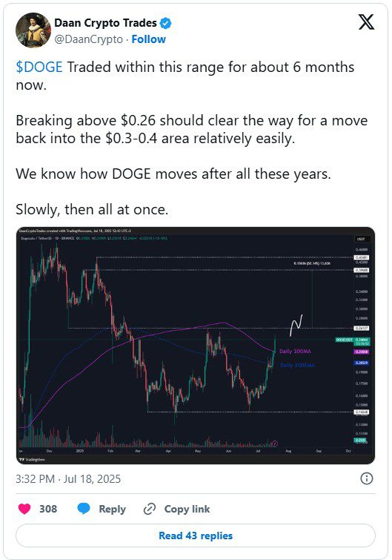This screenshot has width=392, height=560.
Task: Open the @DaanCrypto handle
Action: click(88, 39)
